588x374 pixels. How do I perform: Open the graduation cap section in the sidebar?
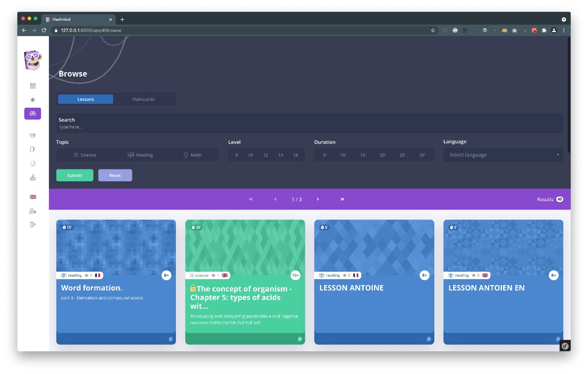point(33,135)
